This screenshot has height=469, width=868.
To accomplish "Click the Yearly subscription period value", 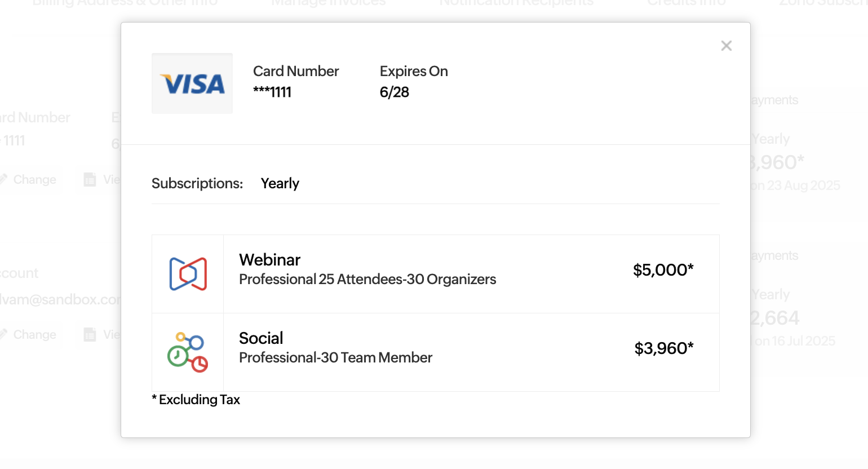I will point(280,183).
